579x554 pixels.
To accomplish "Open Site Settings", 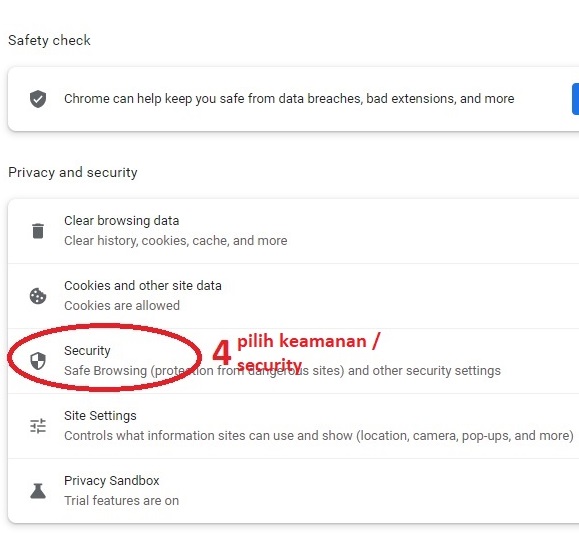I will pyautogui.click(x=293, y=426).
